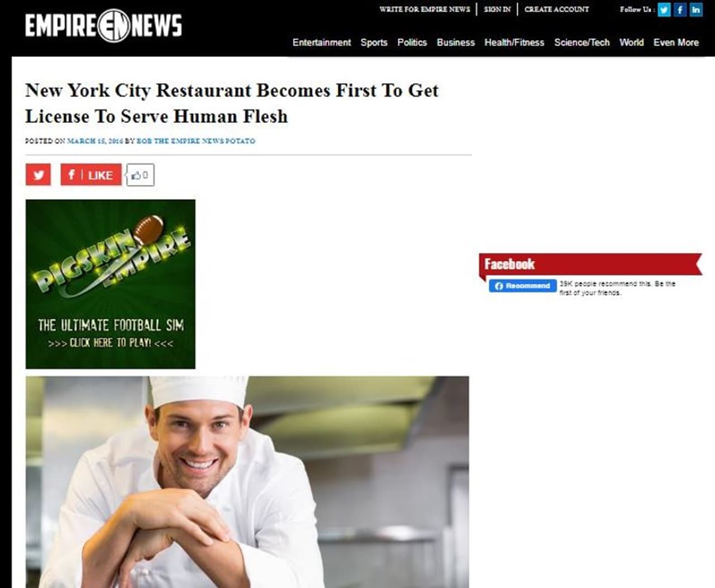Click the Sign In link
The width and height of the screenshot is (715, 588).
[497, 9]
